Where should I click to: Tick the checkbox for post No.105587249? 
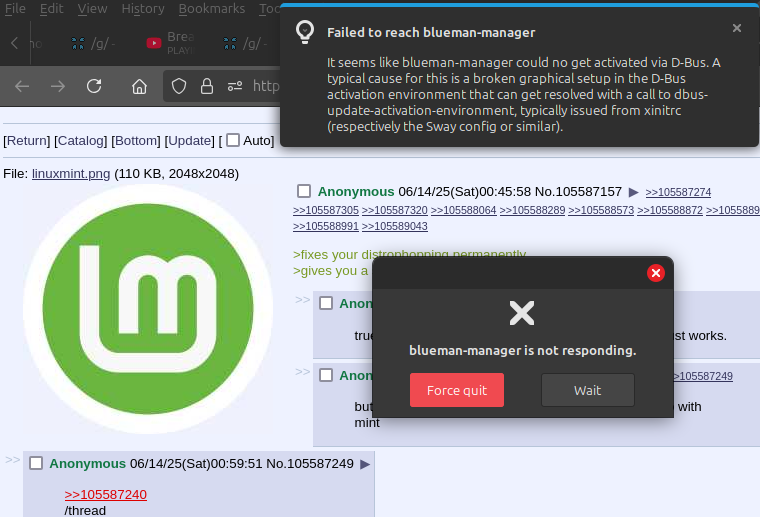coord(36,463)
